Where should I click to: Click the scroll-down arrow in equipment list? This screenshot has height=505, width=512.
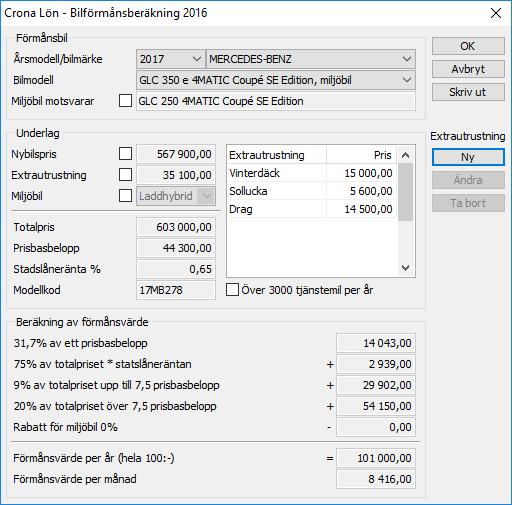[x=405, y=268]
